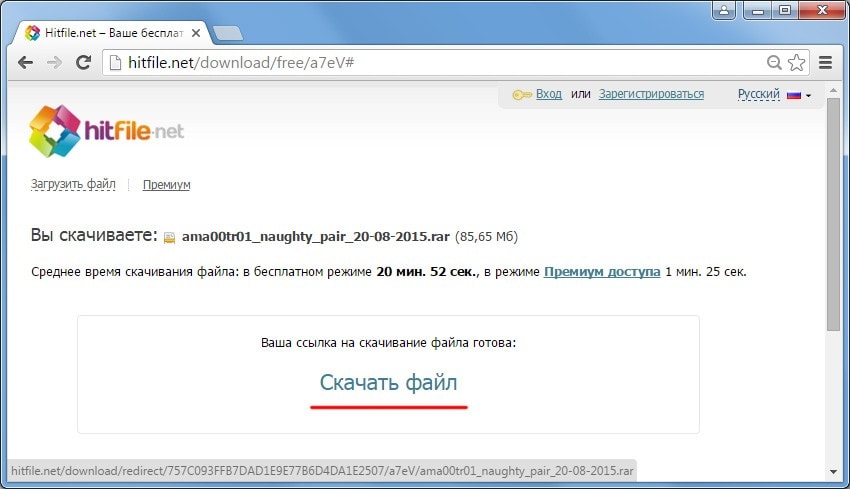Open the Зарегистрироваться link
Image resolution: width=850 pixels, height=489 pixels.
tap(651, 94)
